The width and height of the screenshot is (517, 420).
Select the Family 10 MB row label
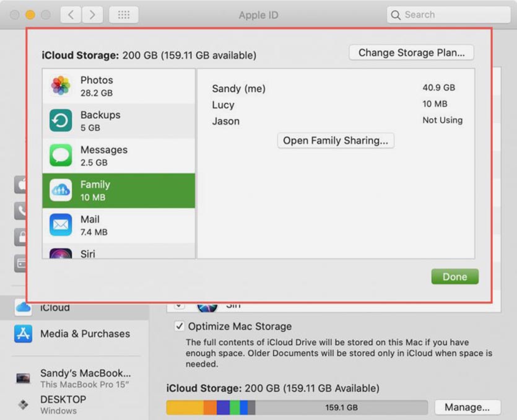[x=95, y=190]
